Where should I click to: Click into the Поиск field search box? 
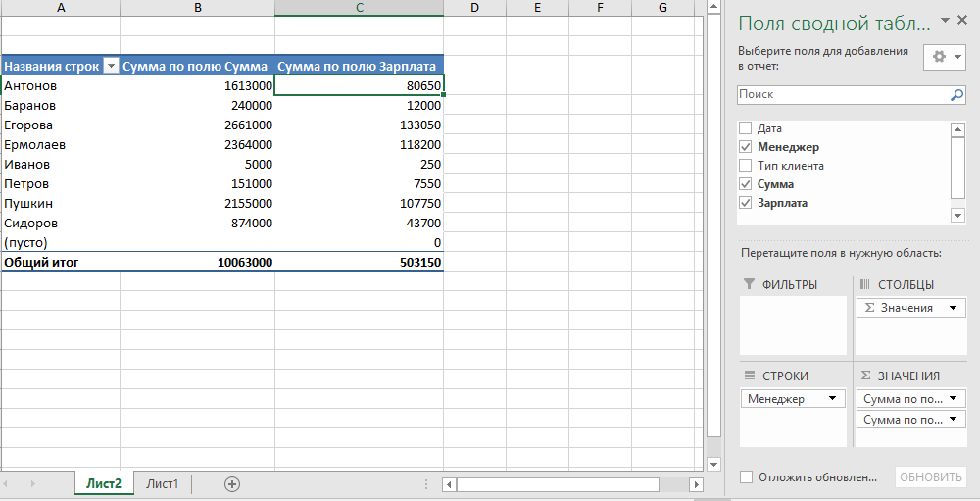click(x=841, y=95)
